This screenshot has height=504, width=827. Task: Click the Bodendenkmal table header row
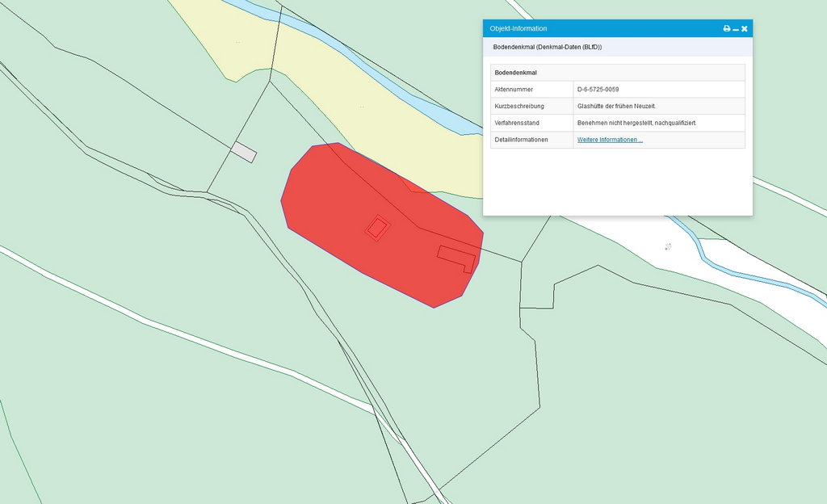(617, 73)
